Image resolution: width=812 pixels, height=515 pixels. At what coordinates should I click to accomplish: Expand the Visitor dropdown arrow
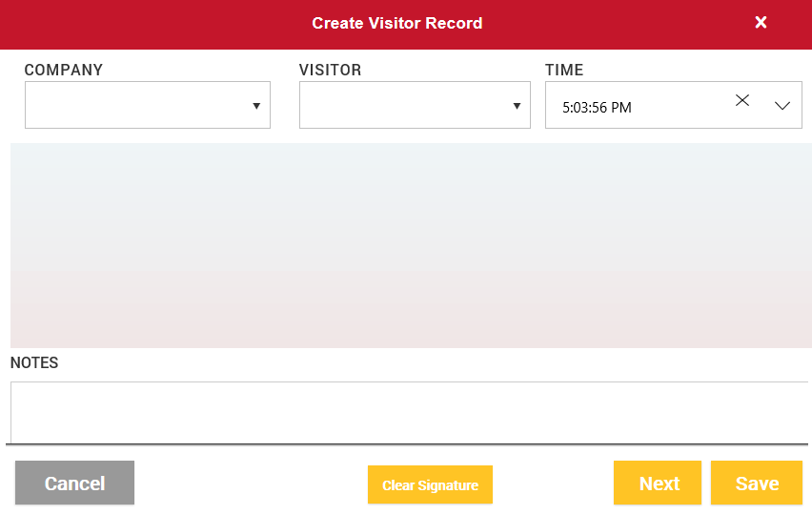pyautogui.click(x=517, y=106)
